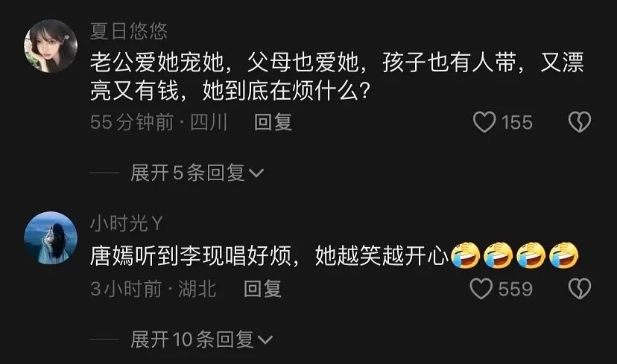Open username 小时光Y

(127, 223)
